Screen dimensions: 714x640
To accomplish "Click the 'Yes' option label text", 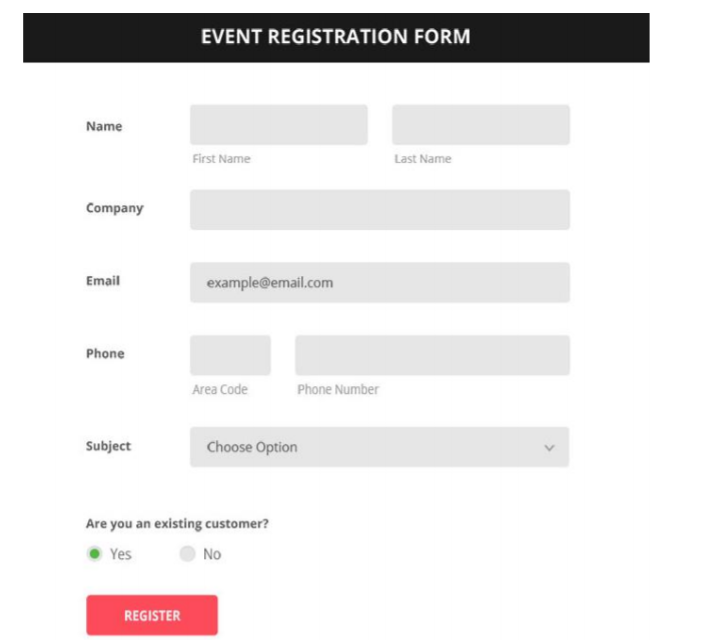I will pyautogui.click(x=121, y=554).
